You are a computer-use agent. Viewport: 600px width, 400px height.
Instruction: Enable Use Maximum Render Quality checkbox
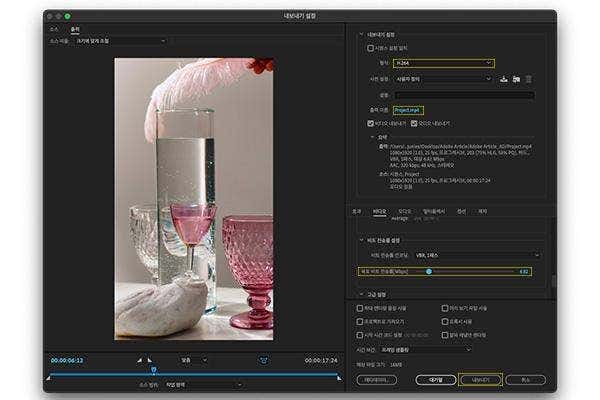360,308
